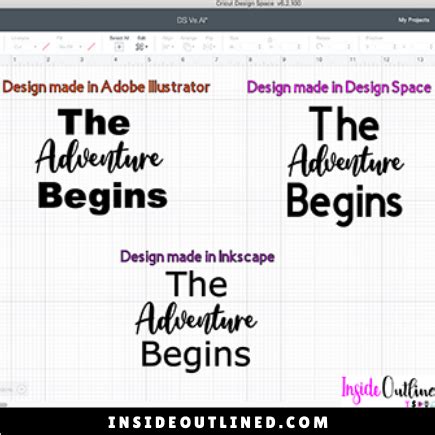Screen dimensions: 435x435
Task: Toggle the size aspect-ratio lock icon
Action: pos(270,41)
